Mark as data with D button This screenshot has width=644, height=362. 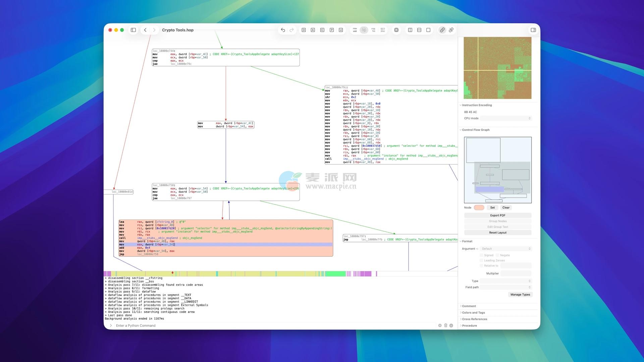pos(304,30)
